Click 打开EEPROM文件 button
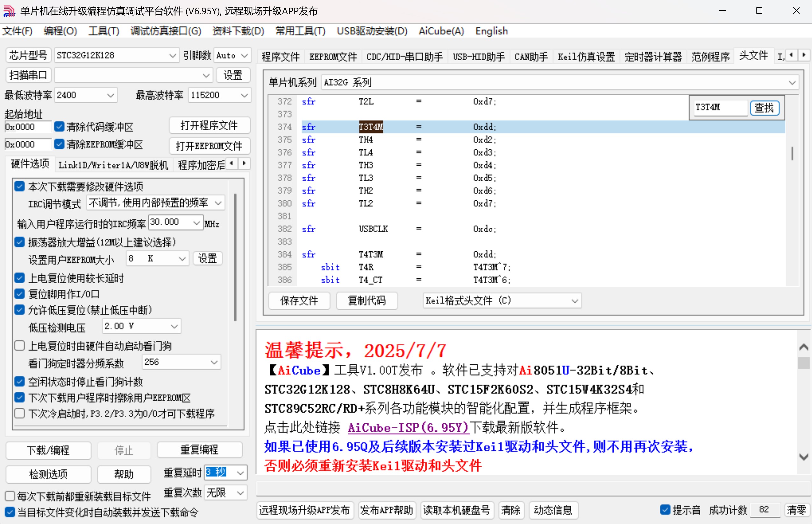The height and width of the screenshot is (524, 812). coord(210,146)
